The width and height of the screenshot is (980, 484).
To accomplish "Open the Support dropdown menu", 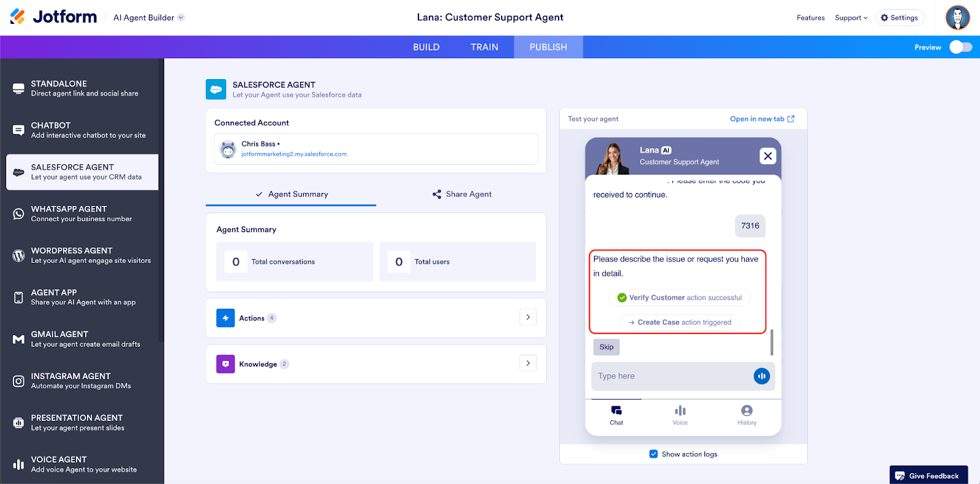I will click(x=851, y=18).
